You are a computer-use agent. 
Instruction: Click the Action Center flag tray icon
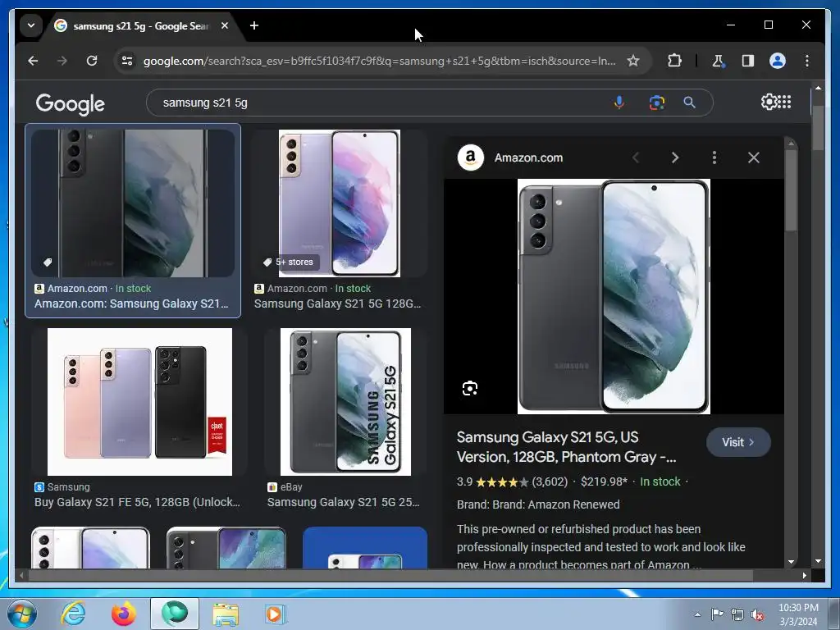pyautogui.click(x=717, y=614)
